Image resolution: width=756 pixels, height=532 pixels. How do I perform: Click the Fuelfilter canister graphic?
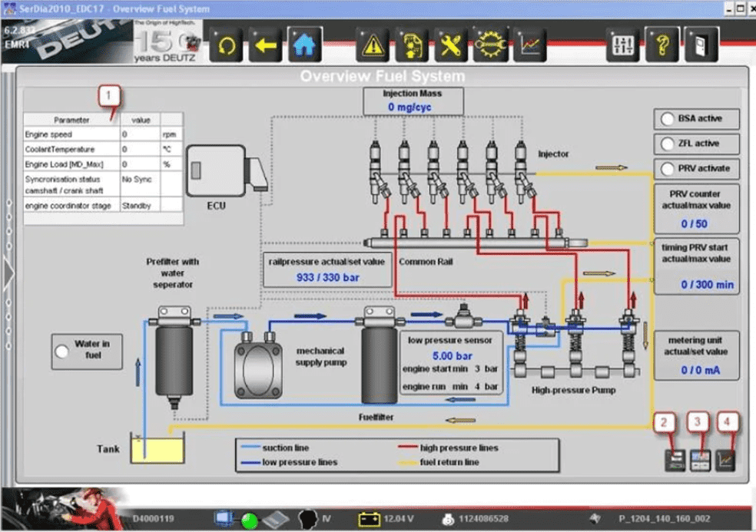click(x=380, y=355)
